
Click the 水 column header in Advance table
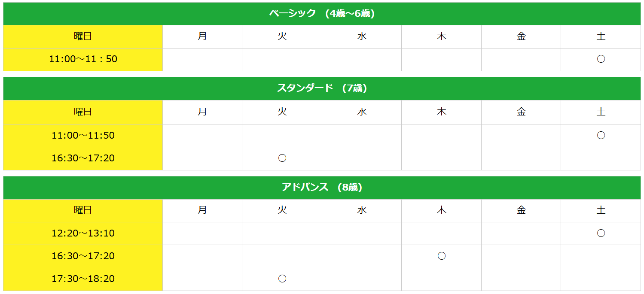[x=362, y=210]
